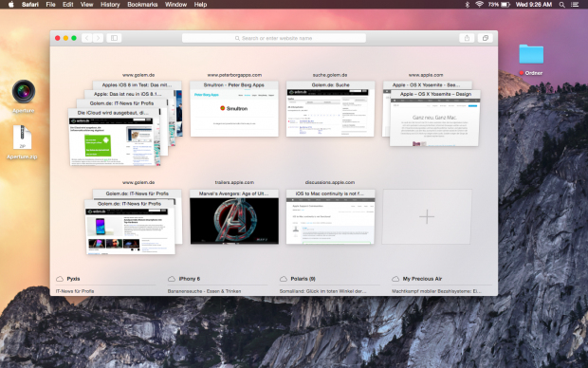Open Spotlight search magnifier icon
588x368 pixels.
[x=561, y=5]
